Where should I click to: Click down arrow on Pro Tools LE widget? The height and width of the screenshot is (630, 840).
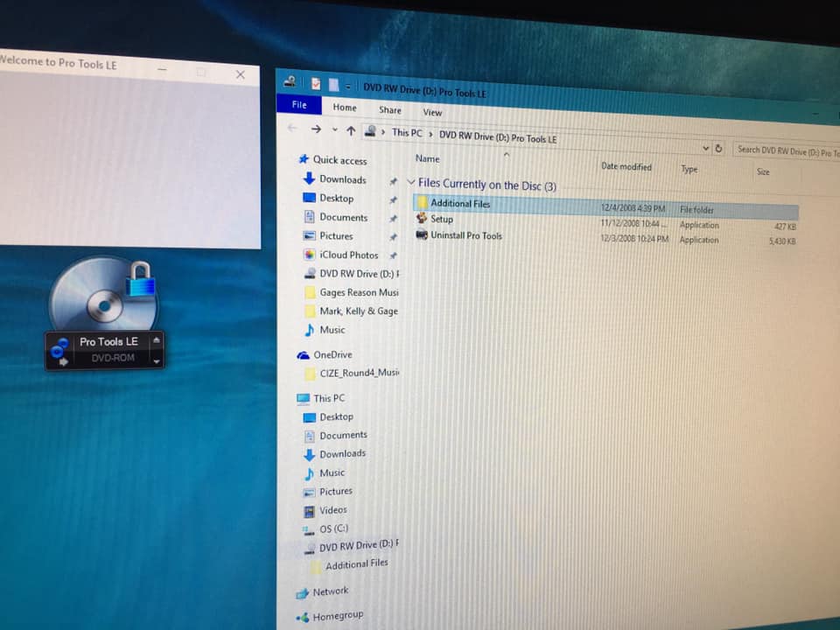pyautogui.click(x=156, y=361)
